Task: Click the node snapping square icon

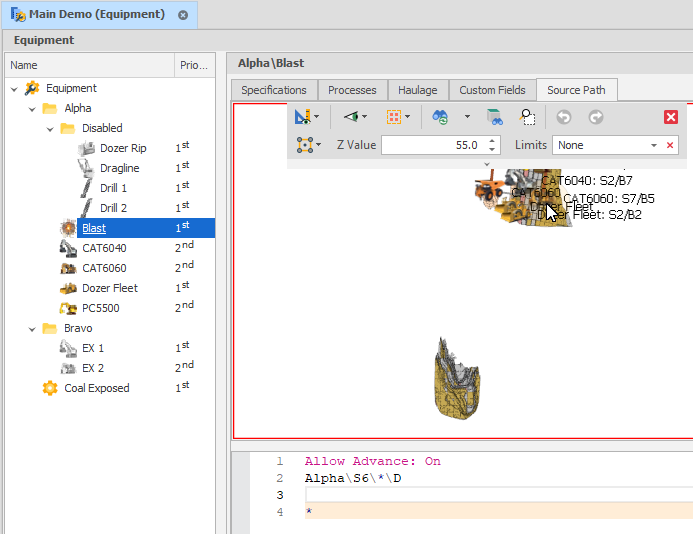Action: tap(304, 145)
